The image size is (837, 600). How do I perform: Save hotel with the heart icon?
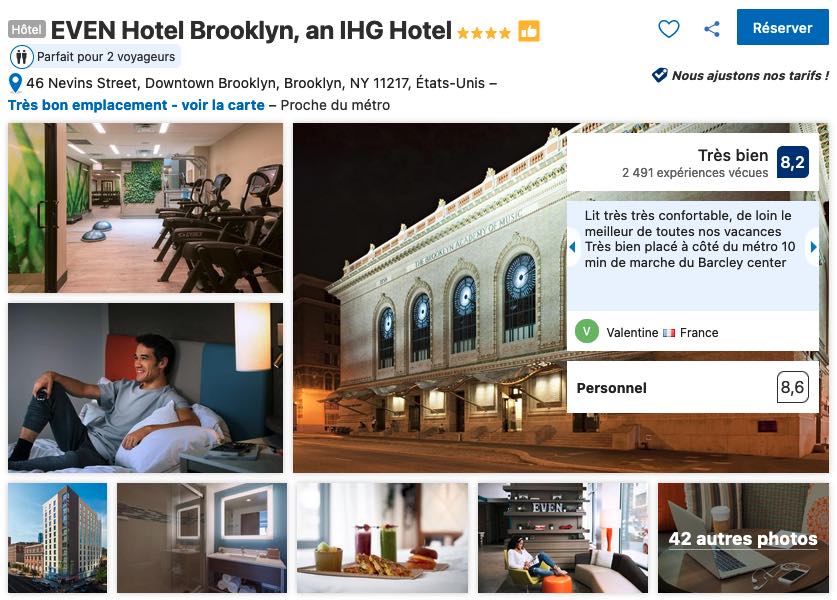coord(668,29)
